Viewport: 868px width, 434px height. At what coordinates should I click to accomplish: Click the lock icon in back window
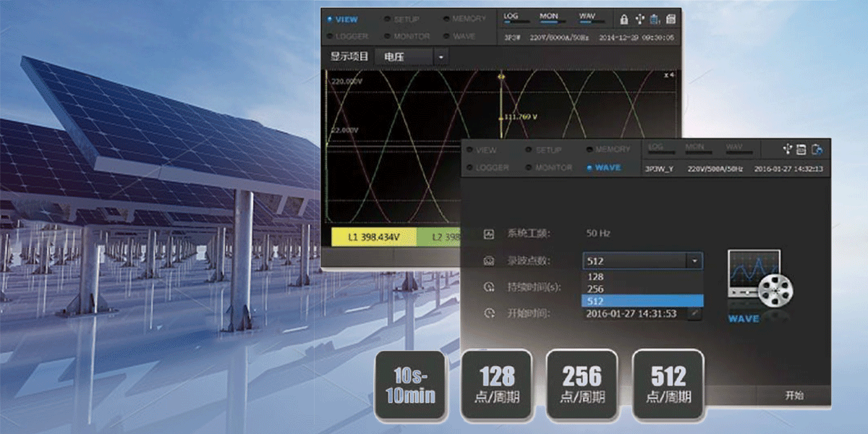(x=624, y=20)
